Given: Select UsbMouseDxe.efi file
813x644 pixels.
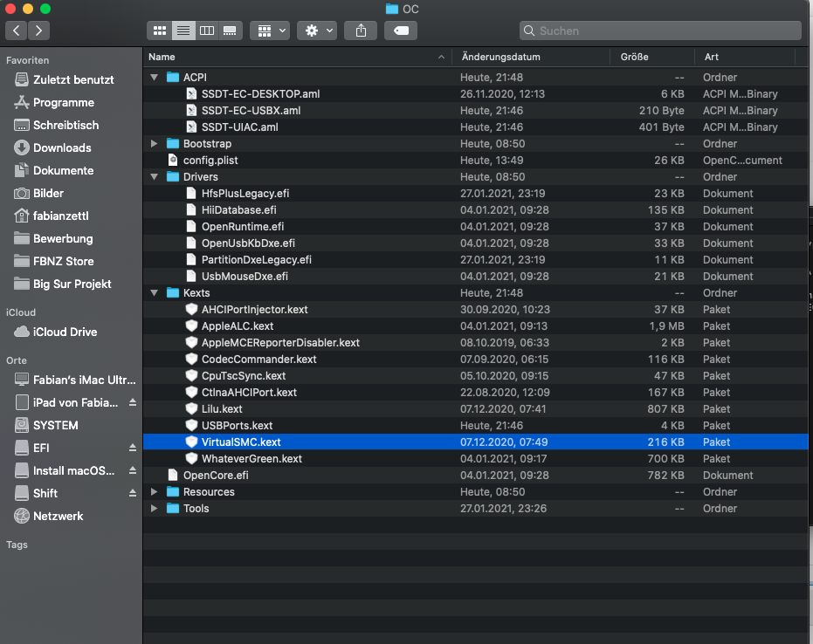Looking at the screenshot, I should point(475,276).
